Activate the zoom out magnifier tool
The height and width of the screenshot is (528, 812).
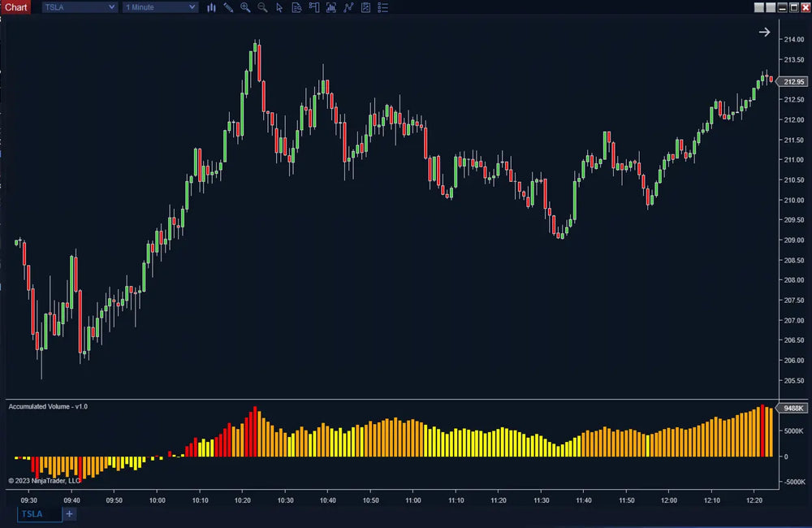pyautogui.click(x=261, y=7)
